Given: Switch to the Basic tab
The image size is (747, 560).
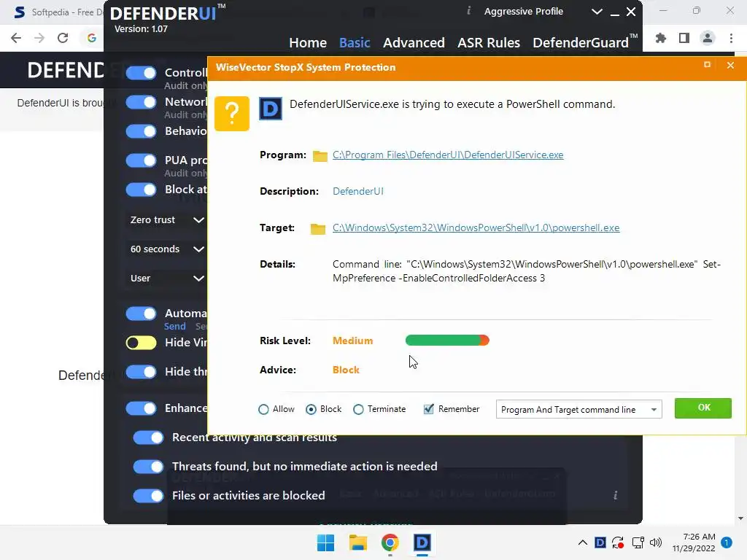Looking at the screenshot, I should [x=355, y=43].
